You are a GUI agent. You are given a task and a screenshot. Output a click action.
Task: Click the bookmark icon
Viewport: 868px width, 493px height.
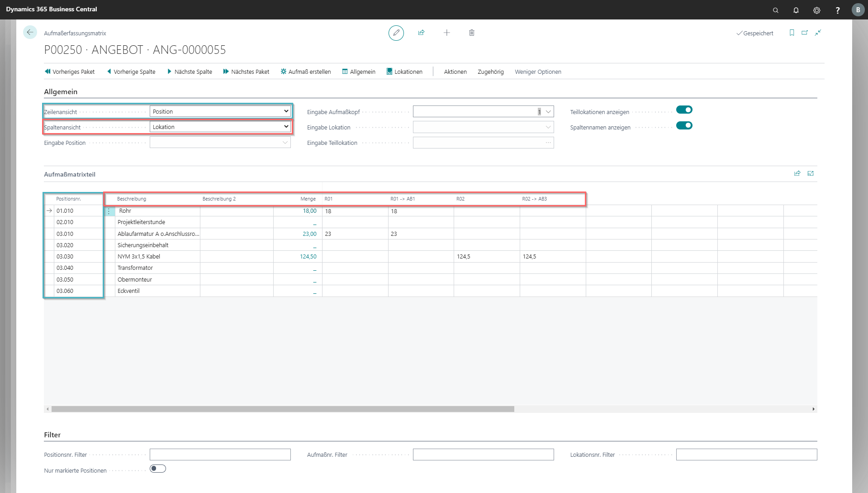click(792, 33)
